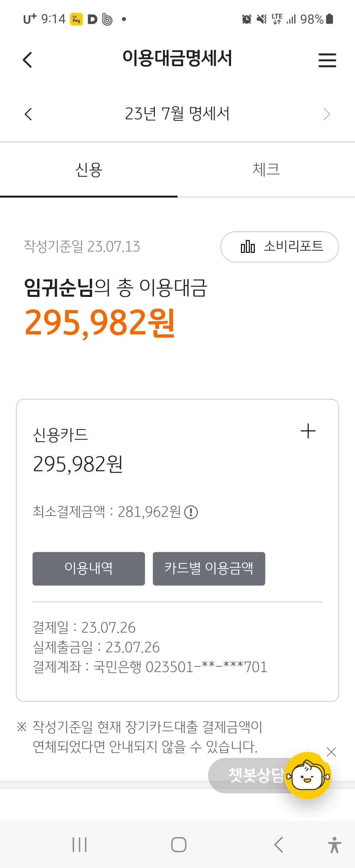View 카드별 이용금액 per-card amounts
This screenshot has height=868, width=355.
click(209, 568)
